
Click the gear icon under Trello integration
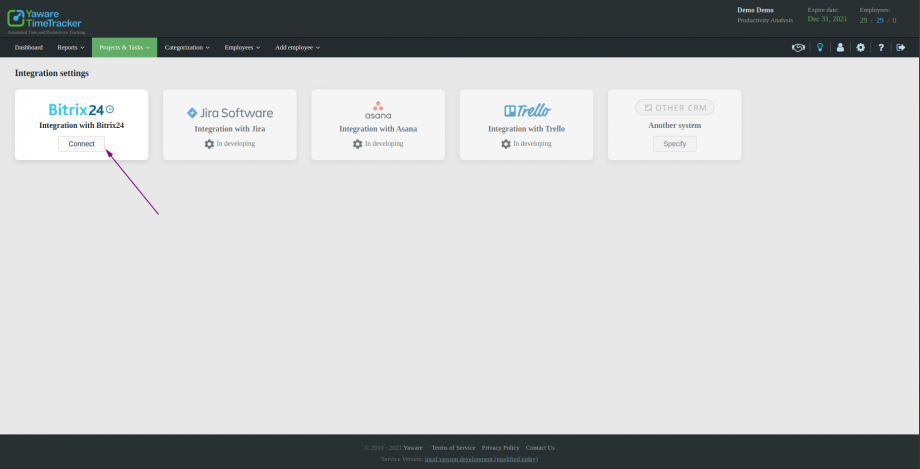point(506,144)
